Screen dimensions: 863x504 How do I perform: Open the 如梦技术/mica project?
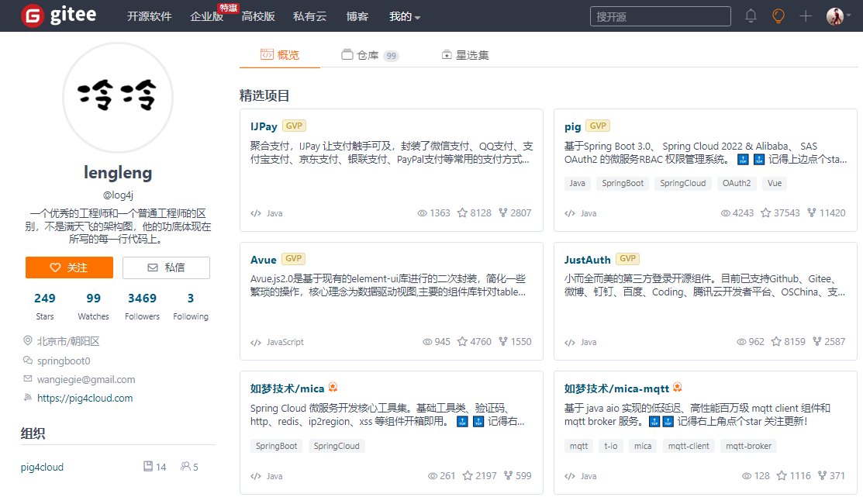click(288, 388)
